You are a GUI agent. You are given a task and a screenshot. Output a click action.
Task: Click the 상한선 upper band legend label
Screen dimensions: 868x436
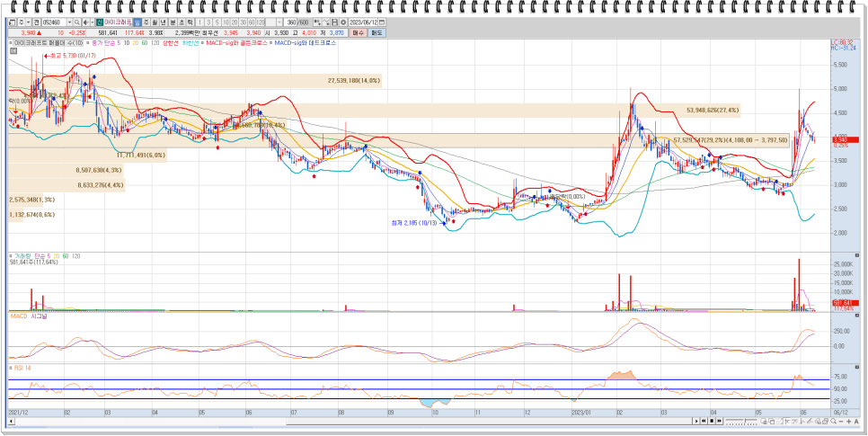pos(171,42)
